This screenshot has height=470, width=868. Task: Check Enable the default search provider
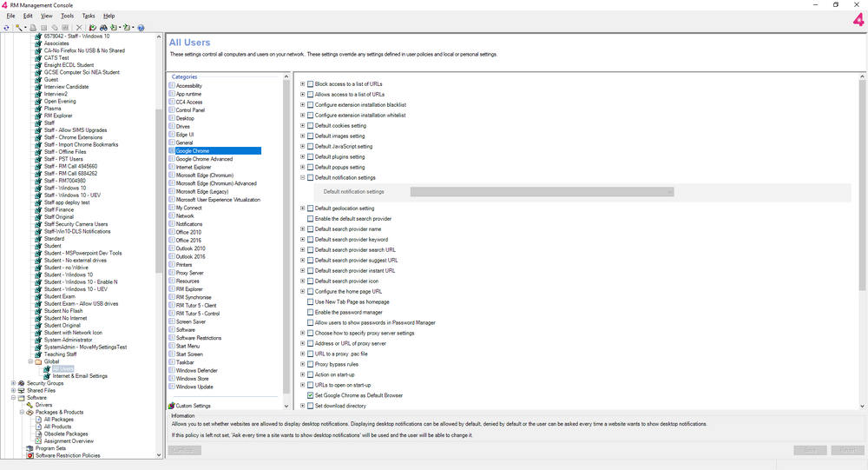coord(310,219)
